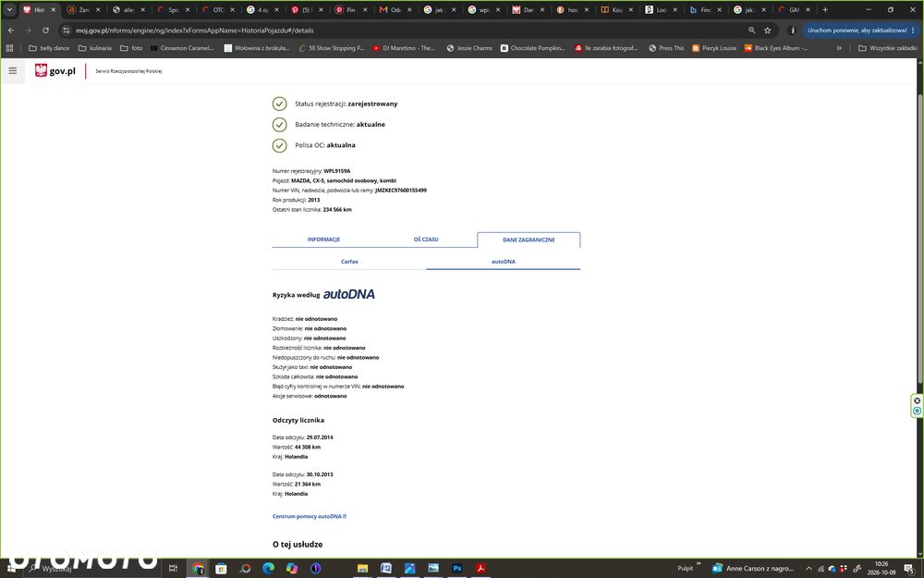Viewport: 924px width, 578px height.
Task: Expand the tab search dropdown
Action: [x=9, y=9]
